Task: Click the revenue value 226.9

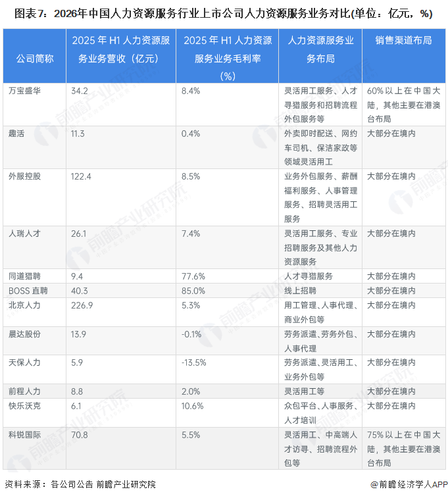Action: [x=82, y=305]
